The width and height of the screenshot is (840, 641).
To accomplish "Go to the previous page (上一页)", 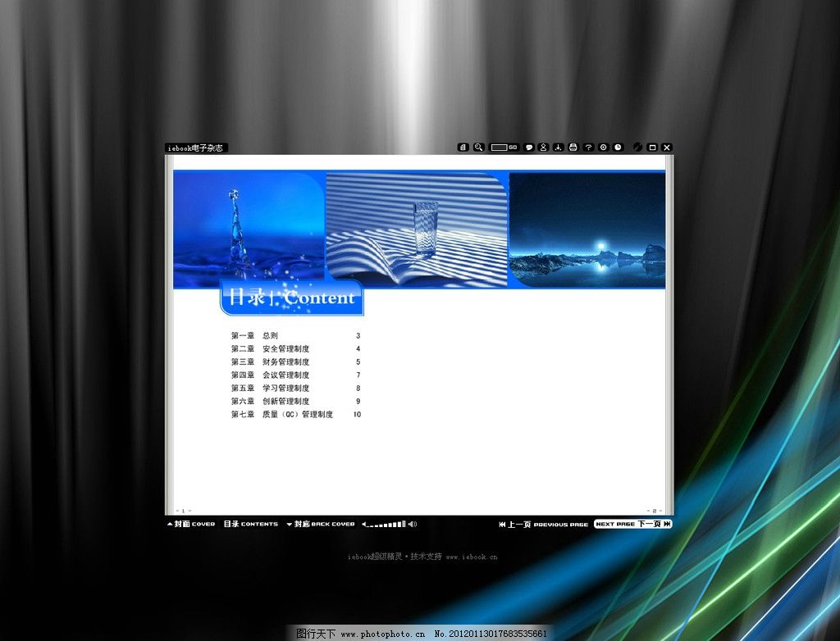I will click(x=543, y=524).
